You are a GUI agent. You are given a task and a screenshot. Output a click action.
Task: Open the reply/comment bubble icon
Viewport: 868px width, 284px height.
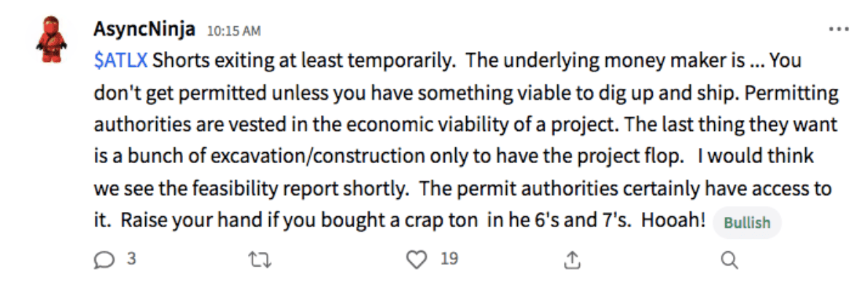tap(105, 260)
